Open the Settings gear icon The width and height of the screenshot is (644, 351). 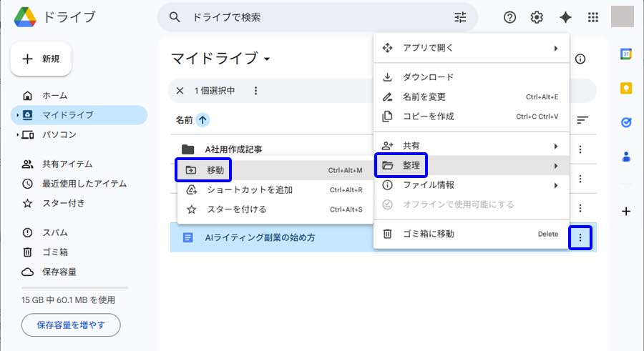tap(537, 18)
